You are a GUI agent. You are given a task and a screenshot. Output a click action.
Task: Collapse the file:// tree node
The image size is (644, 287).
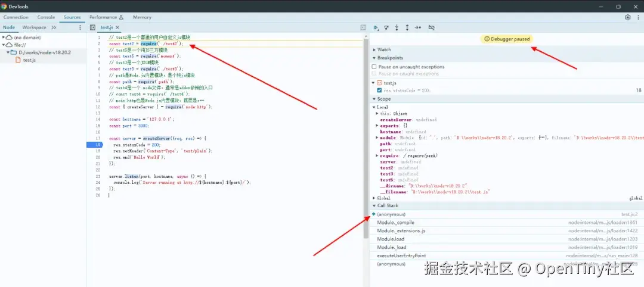point(4,45)
